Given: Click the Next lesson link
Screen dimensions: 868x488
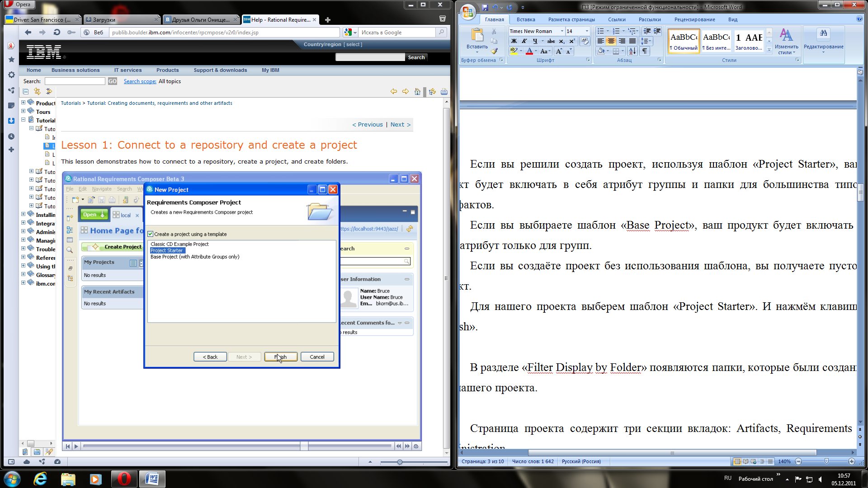Looking at the screenshot, I should 401,125.
